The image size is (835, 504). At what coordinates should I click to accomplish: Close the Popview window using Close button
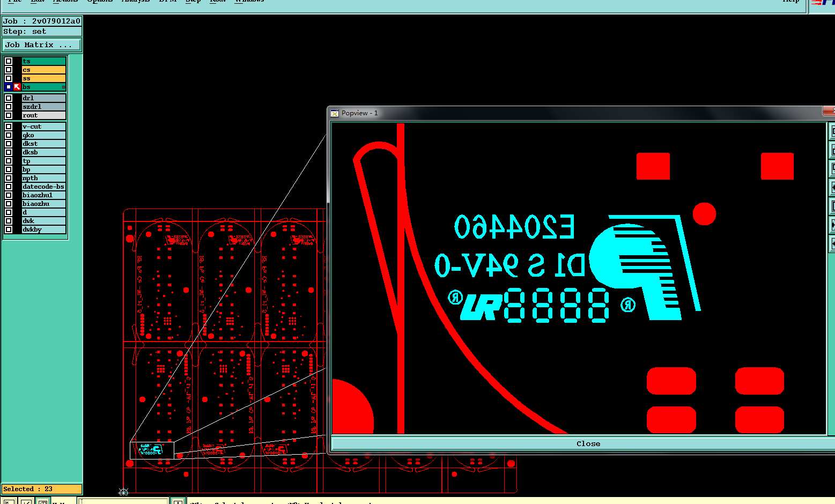tap(588, 443)
